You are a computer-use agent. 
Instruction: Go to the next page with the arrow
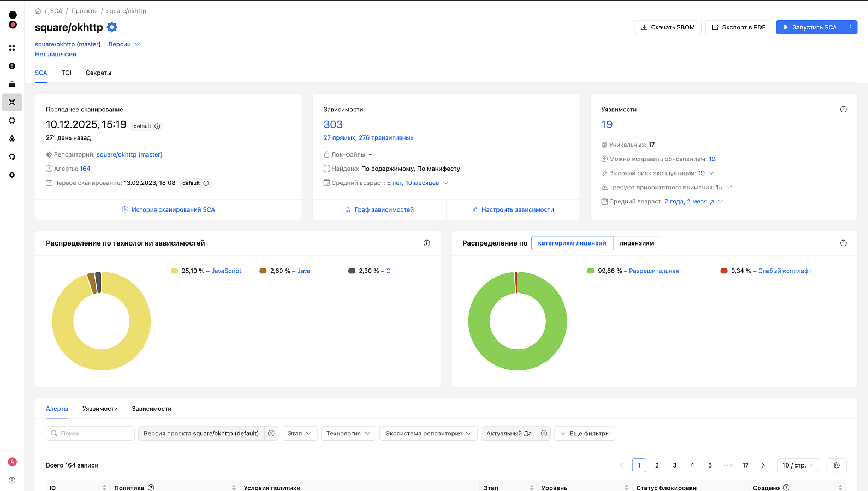[763, 465]
